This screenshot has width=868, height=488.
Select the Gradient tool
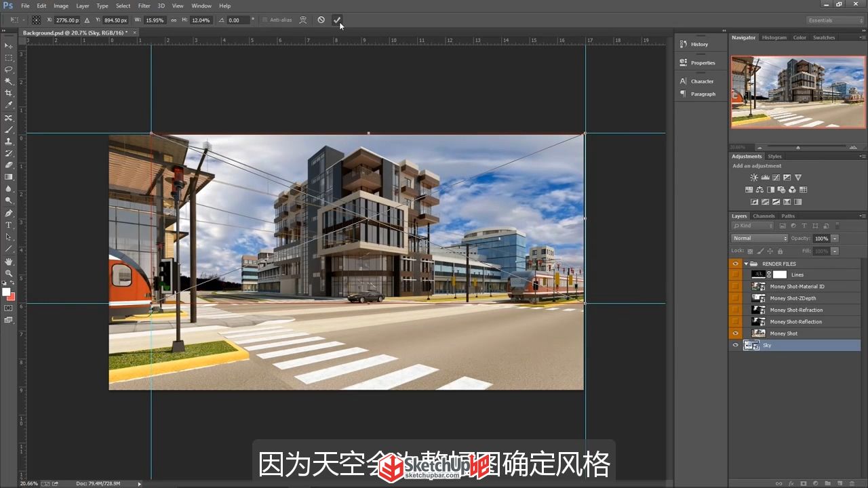click(9, 177)
